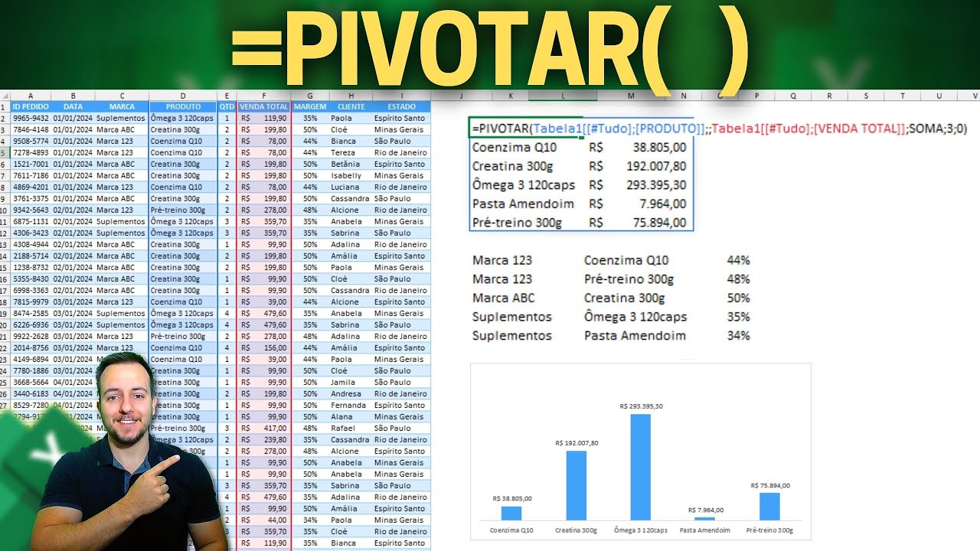
Task: Select the MARGEM header cell
Action: click(310, 107)
